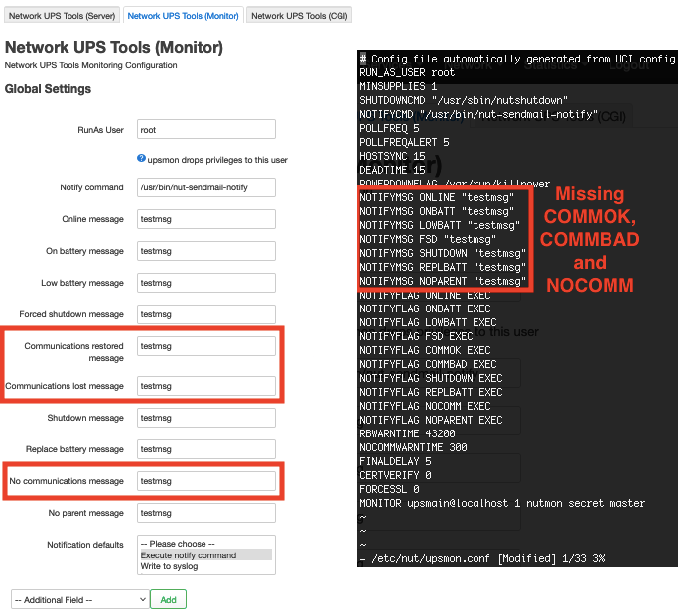Click the 'MINSUPPLIES 1' line in terminal

(x=398, y=86)
